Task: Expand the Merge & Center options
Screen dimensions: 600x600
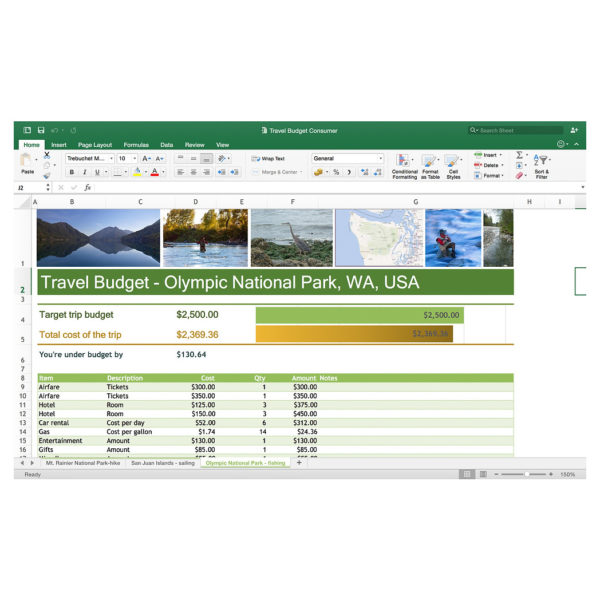Action: point(302,172)
